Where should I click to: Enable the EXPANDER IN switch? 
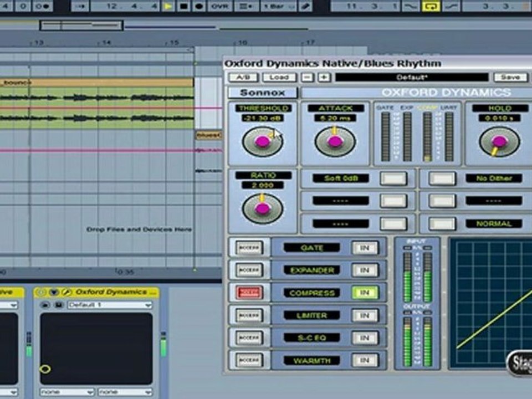(365, 270)
